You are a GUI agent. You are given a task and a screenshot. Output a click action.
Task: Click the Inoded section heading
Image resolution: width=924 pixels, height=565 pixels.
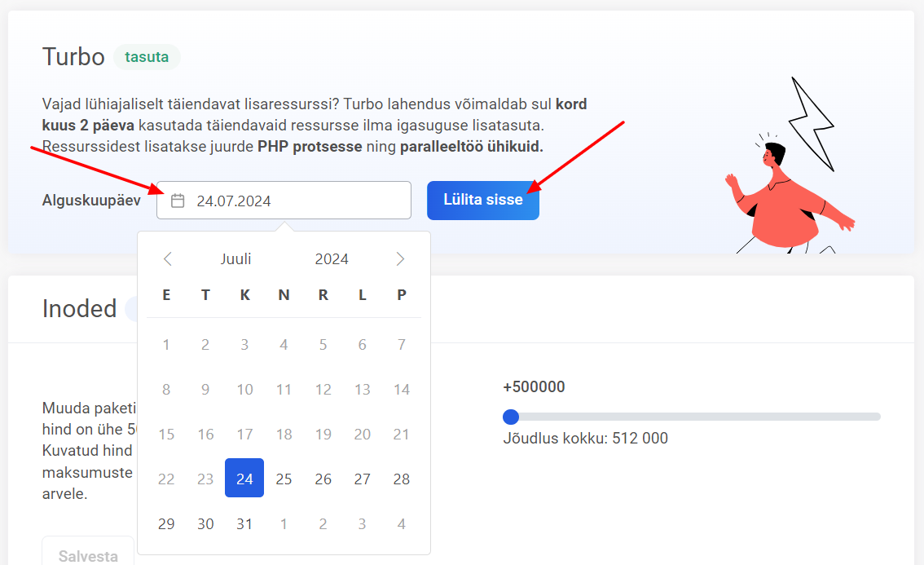79,309
